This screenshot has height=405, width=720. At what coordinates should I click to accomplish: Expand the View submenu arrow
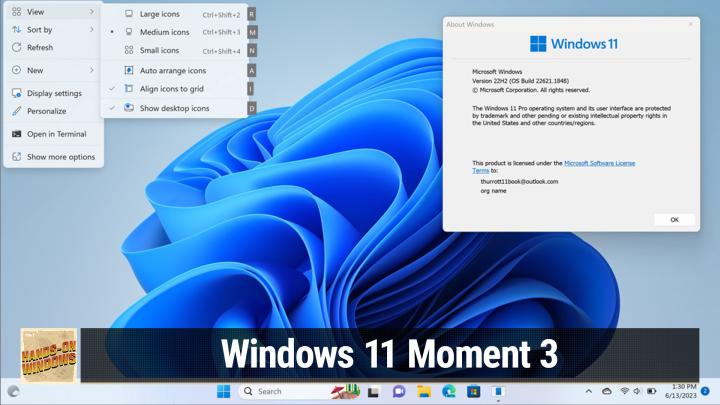coord(91,12)
